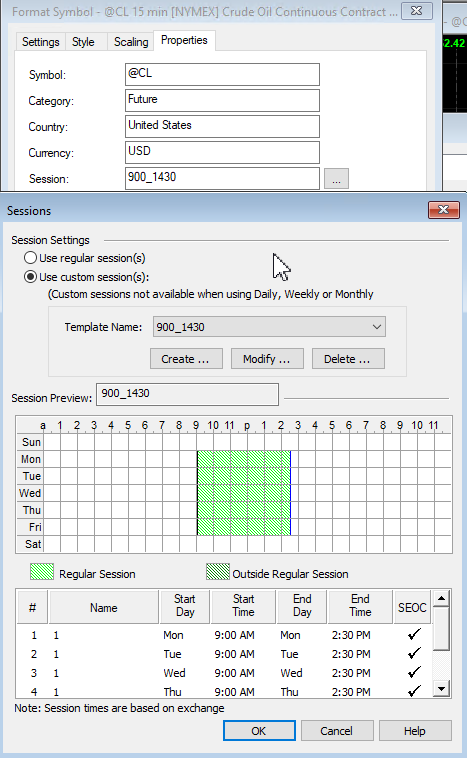Close the Format Symbol window
Screen dimensions: 467x758
click(x=417, y=11)
